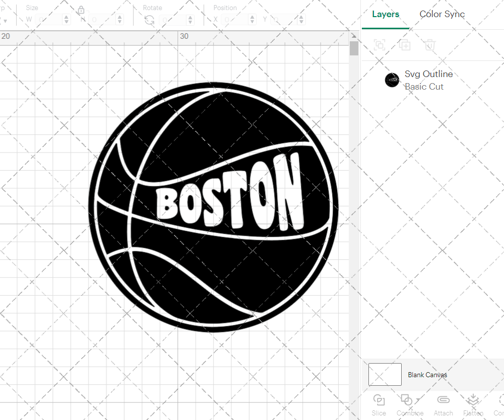The image size is (504, 420).
Task: Click the Delete layer trash icon
Action: pyautogui.click(x=430, y=45)
